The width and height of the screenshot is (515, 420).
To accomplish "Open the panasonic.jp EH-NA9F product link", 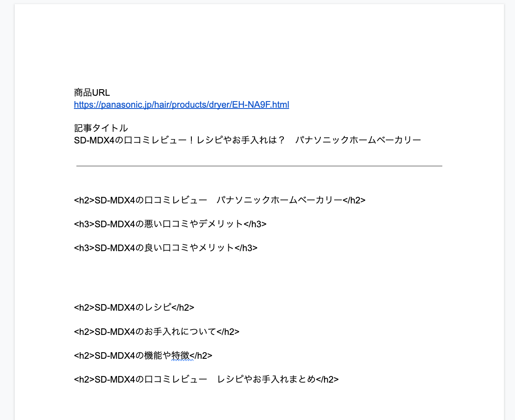I will (x=182, y=105).
